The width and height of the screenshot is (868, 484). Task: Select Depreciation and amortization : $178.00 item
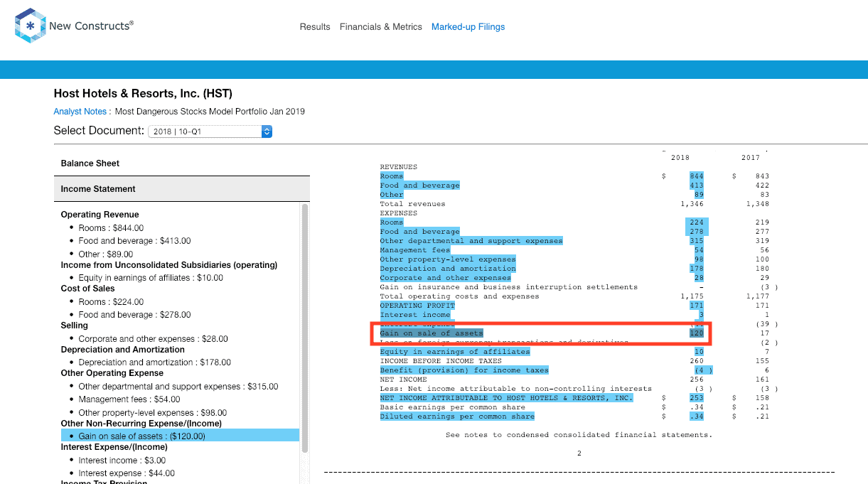155,362
